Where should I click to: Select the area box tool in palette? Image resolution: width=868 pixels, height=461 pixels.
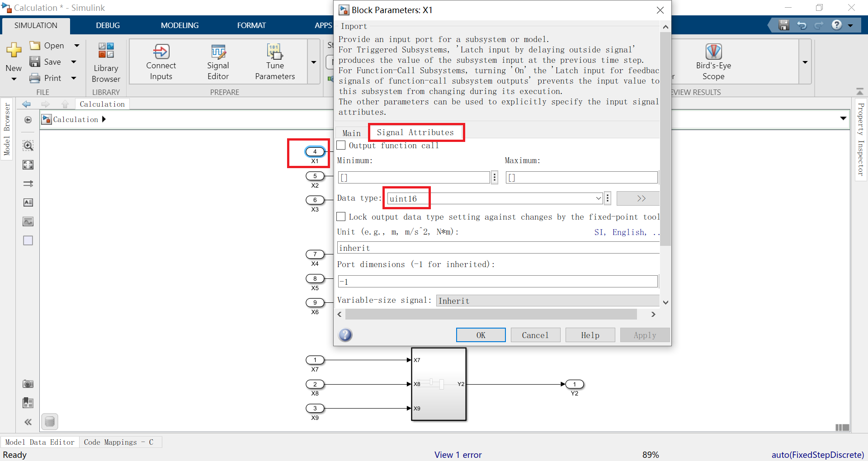pos(28,240)
